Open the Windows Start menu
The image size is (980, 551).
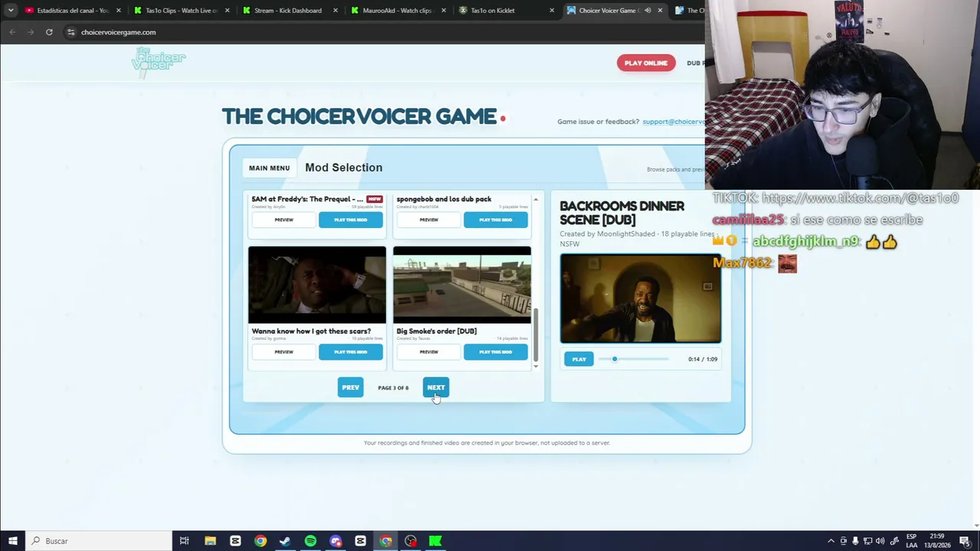point(12,541)
